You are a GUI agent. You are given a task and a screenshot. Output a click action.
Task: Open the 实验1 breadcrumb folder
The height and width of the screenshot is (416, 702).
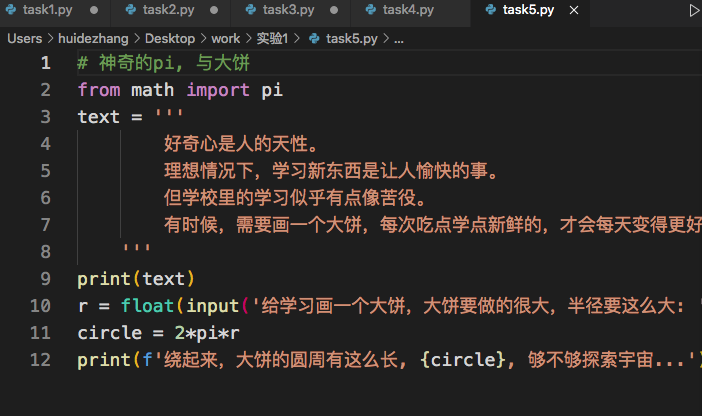coord(272,39)
